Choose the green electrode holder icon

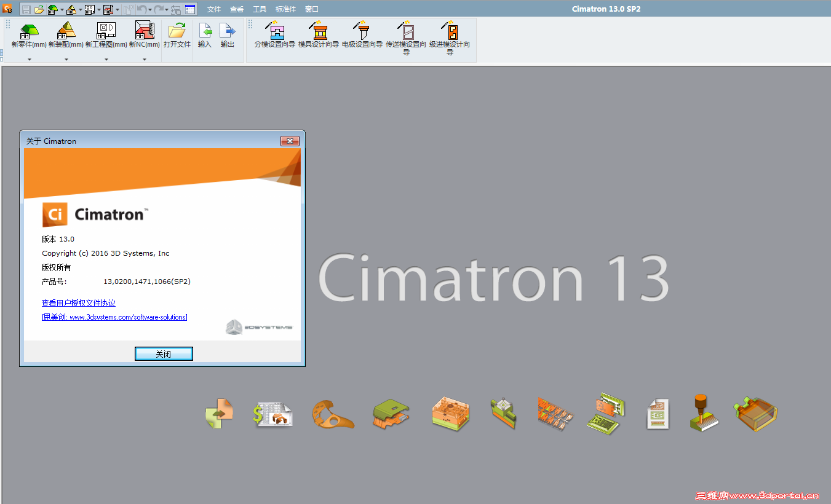pyautogui.click(x=504, y=413)
